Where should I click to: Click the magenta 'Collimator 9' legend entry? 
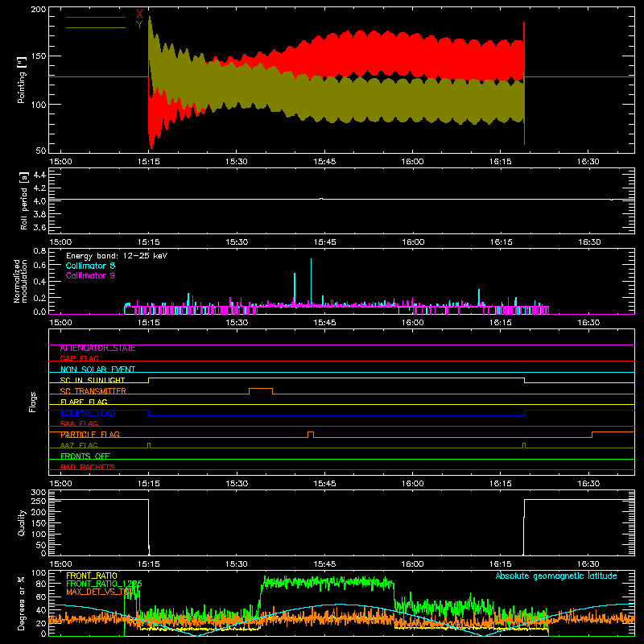90,275
